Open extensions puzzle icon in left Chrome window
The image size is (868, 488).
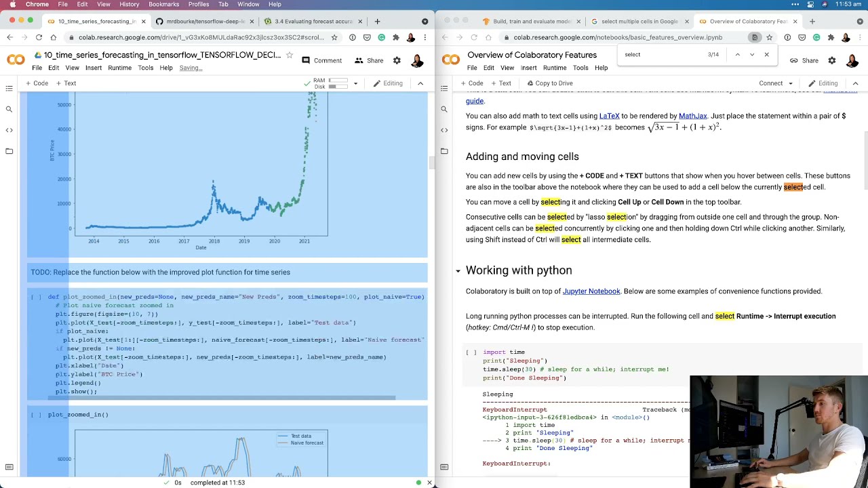[x=396, y=37]
